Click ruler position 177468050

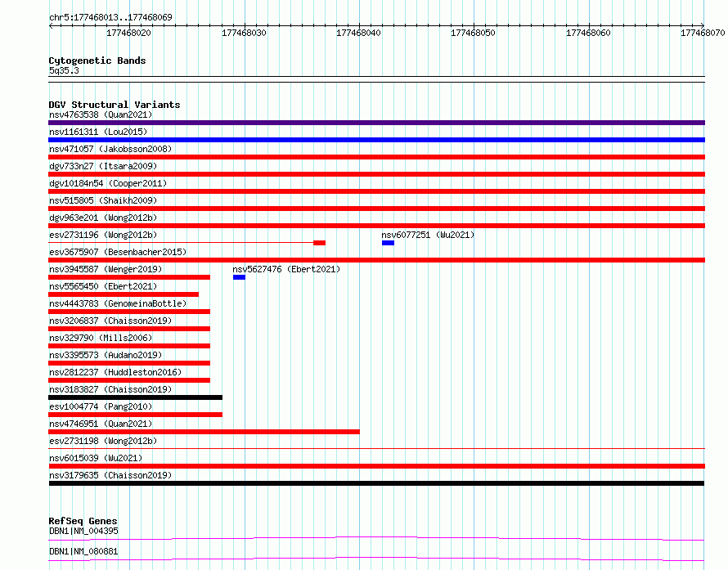473,33
